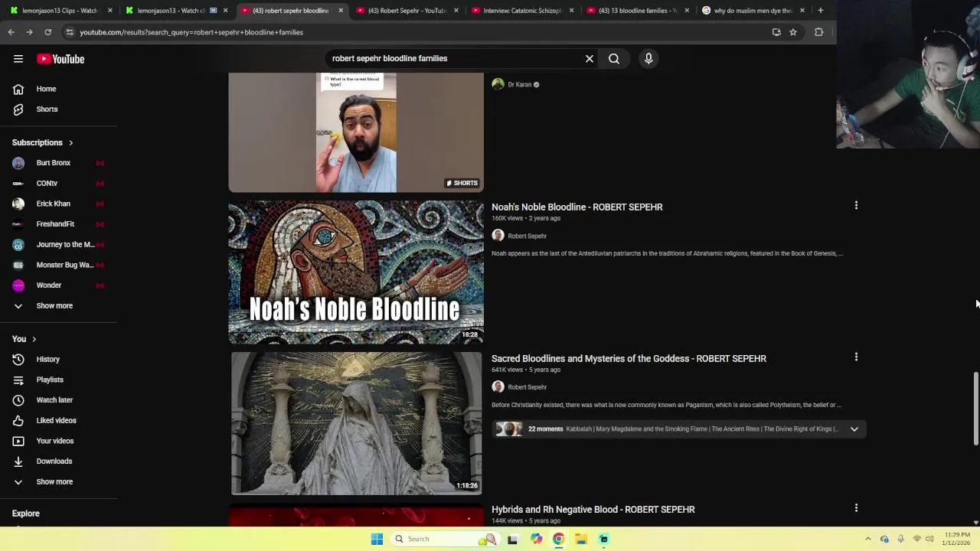Play the Sacred Bloodlines statue thumbnail
This screenshot has width=980, height=551.
point(356,423)
